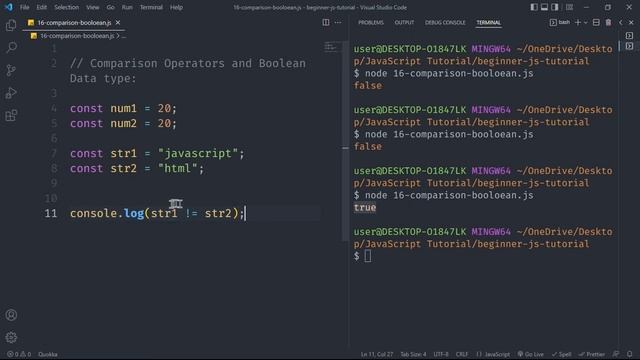Image resolution: width=640 pixels, height=360 pixels.
Task: Toggle the Spell checker status item
Action: [562, 354]
